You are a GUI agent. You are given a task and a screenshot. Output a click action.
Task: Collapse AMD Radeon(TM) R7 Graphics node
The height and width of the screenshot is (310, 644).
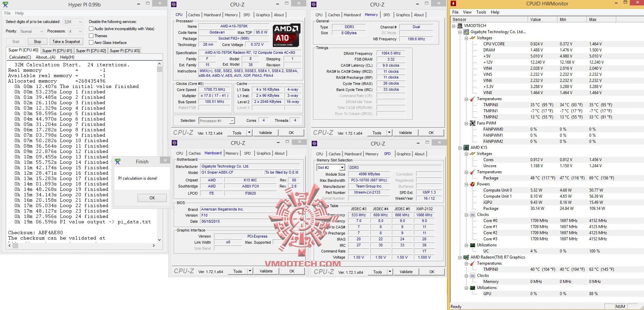point(460,257)
